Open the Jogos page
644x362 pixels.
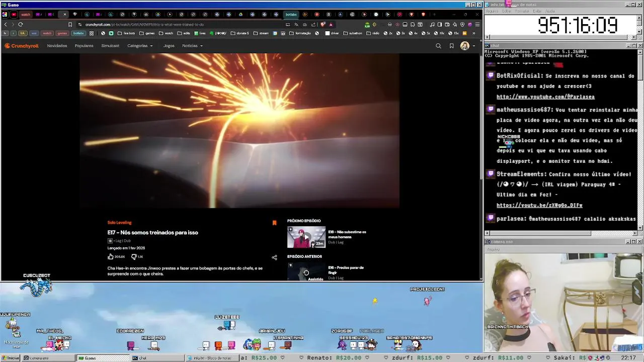[x=169, y=46]
